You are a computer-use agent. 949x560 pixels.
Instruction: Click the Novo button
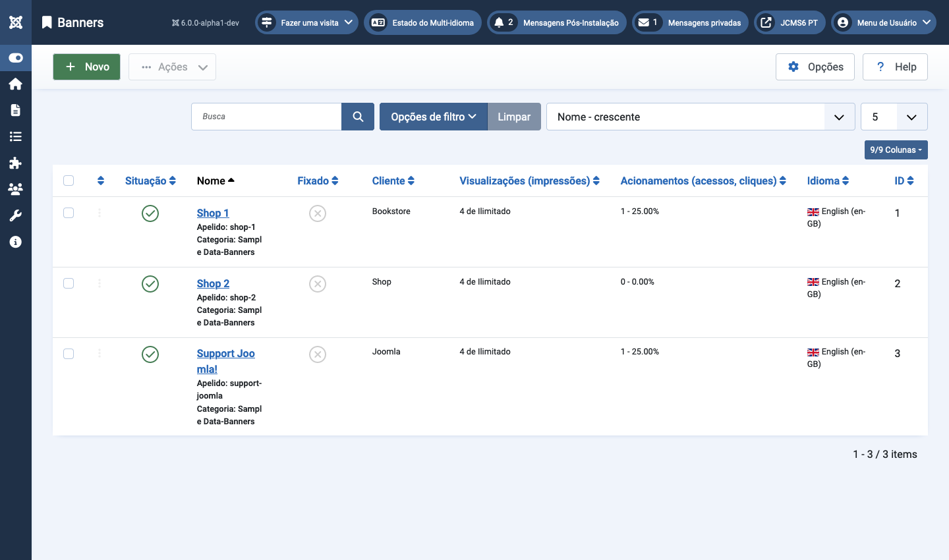86,67
